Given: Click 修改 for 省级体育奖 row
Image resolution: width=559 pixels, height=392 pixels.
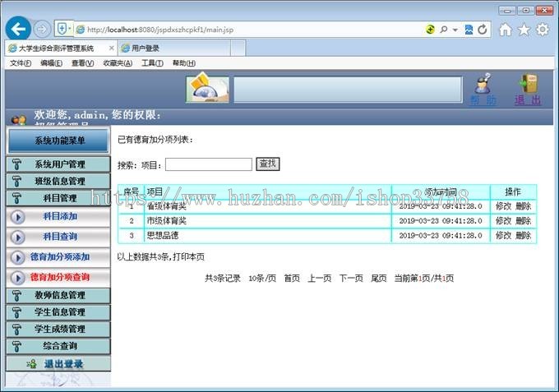Looking at the screenshot, I should 503,206.
